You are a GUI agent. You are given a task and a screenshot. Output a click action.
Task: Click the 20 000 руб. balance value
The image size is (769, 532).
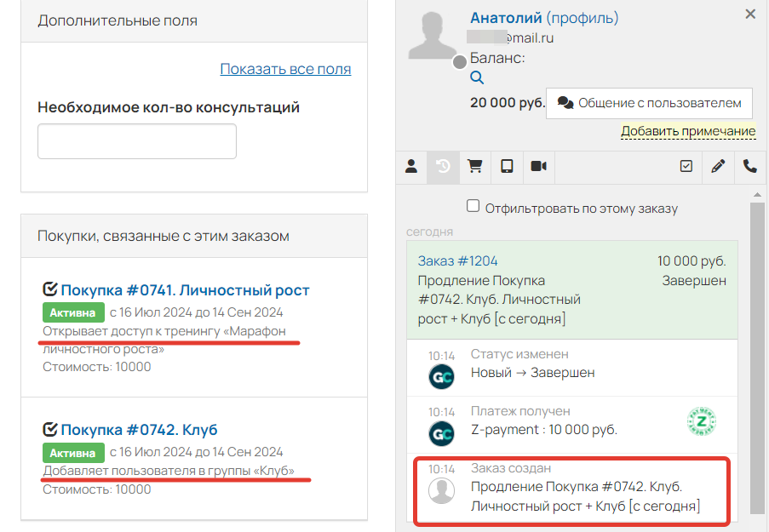(507, 102)
